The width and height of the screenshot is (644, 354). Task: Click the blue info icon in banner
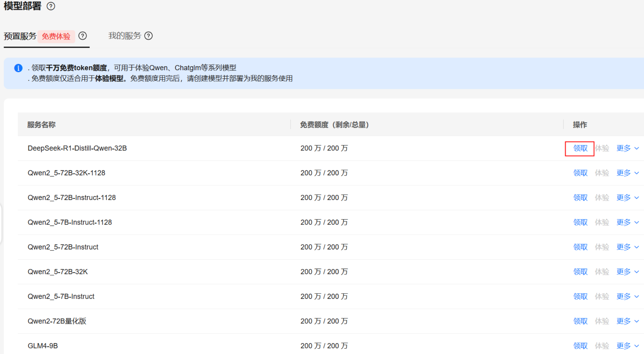coord(18,68)
